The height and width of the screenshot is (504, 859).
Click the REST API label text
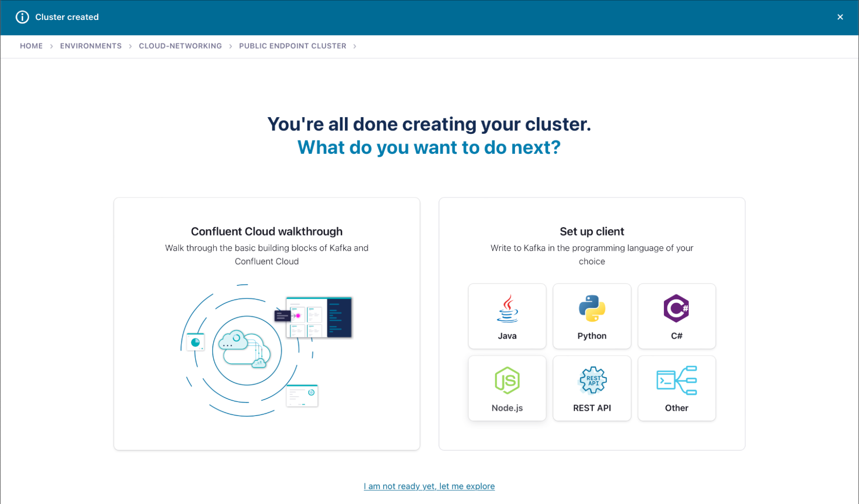coord(592,408)
